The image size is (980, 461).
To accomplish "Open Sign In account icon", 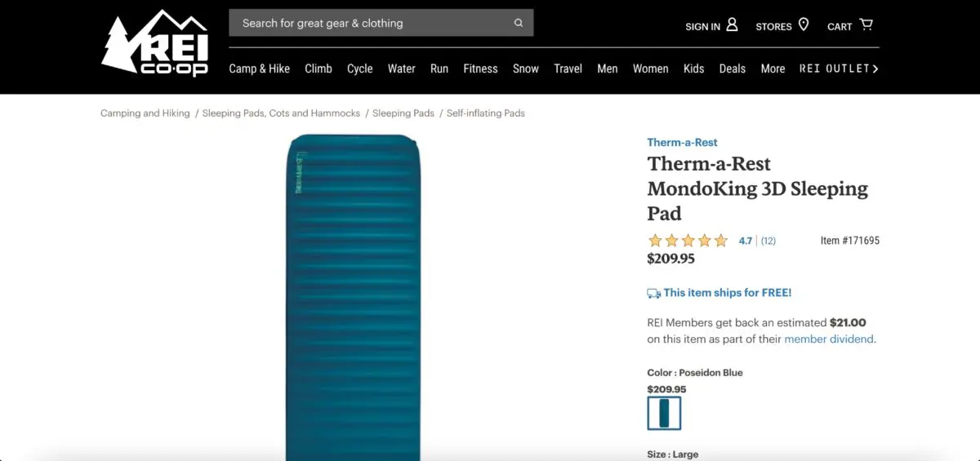I will coord(732,24).
